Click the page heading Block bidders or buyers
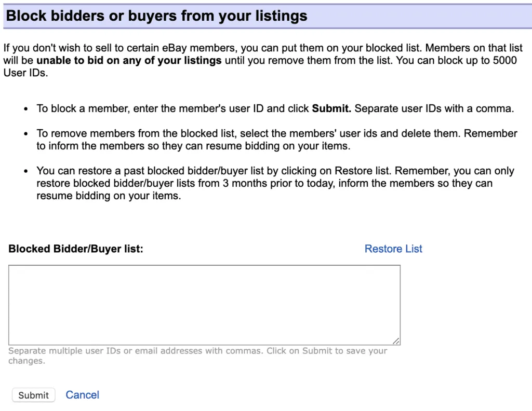This screenshot has height=411, width=532. (x=155, y=16)
